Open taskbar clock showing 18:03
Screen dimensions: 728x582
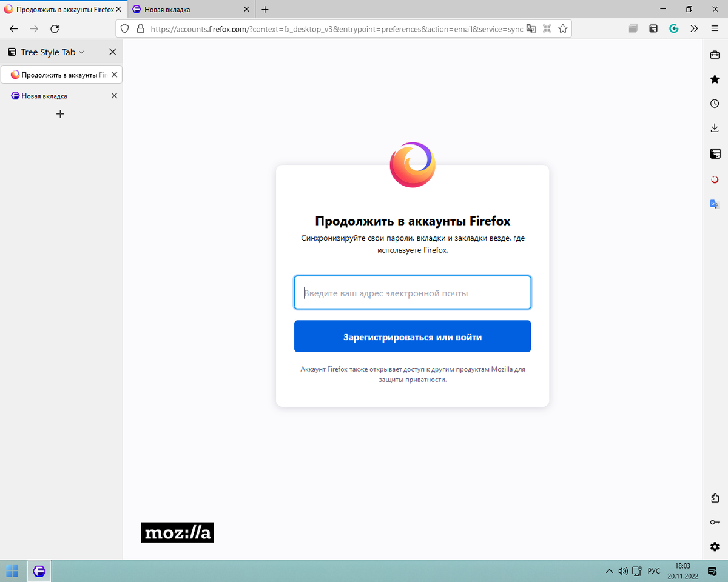pos(682,571)
